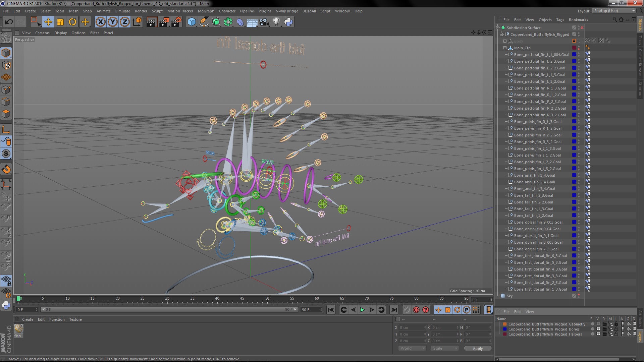Viewport: 644px width, 362px height.
Task: Expand the Body object node
Action: point(505,41)
